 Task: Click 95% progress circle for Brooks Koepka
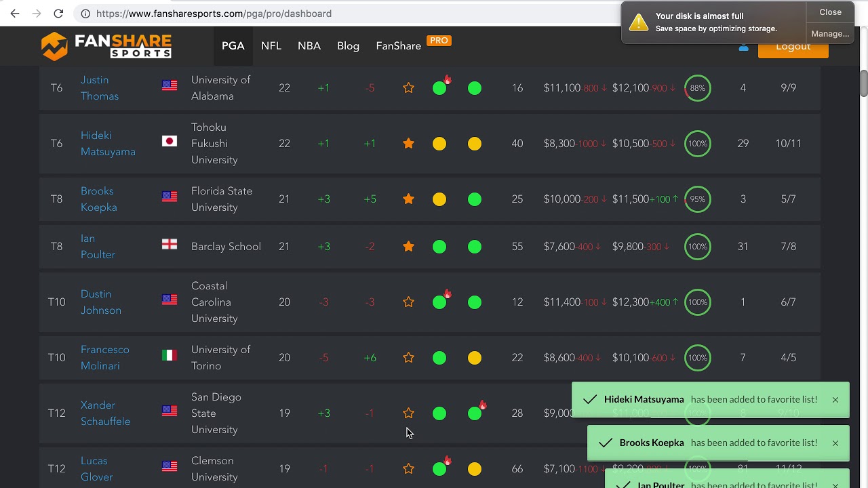coord(698,199)
